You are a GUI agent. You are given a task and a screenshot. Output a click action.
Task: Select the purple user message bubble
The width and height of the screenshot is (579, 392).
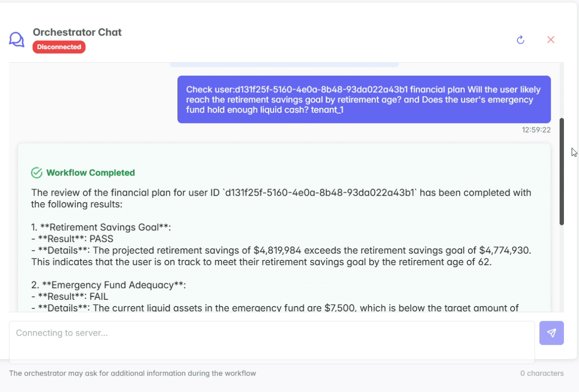tap(364, 100)
